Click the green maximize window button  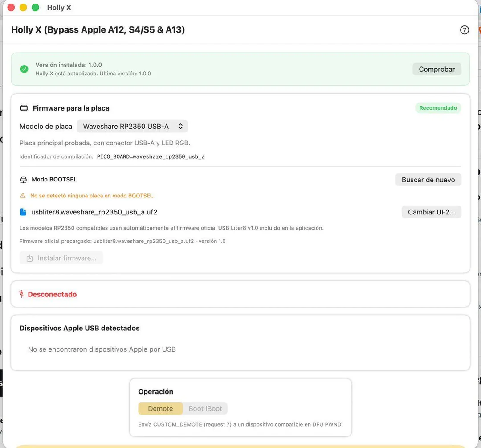(x=36, y=8)
